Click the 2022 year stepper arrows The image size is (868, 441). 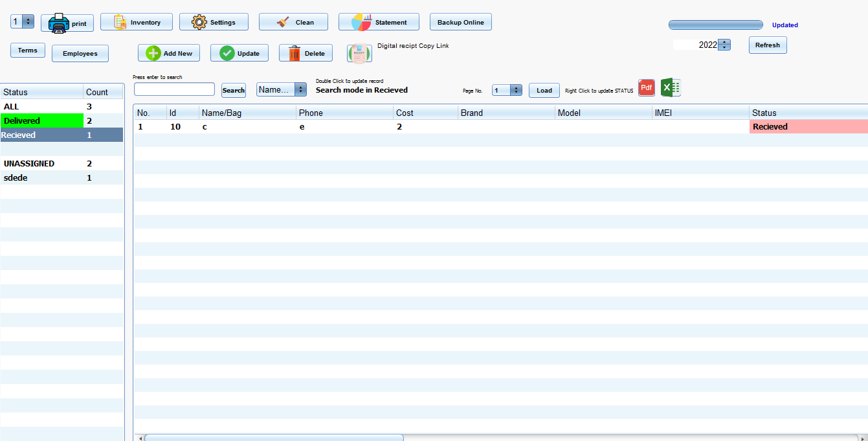[724, 45]
